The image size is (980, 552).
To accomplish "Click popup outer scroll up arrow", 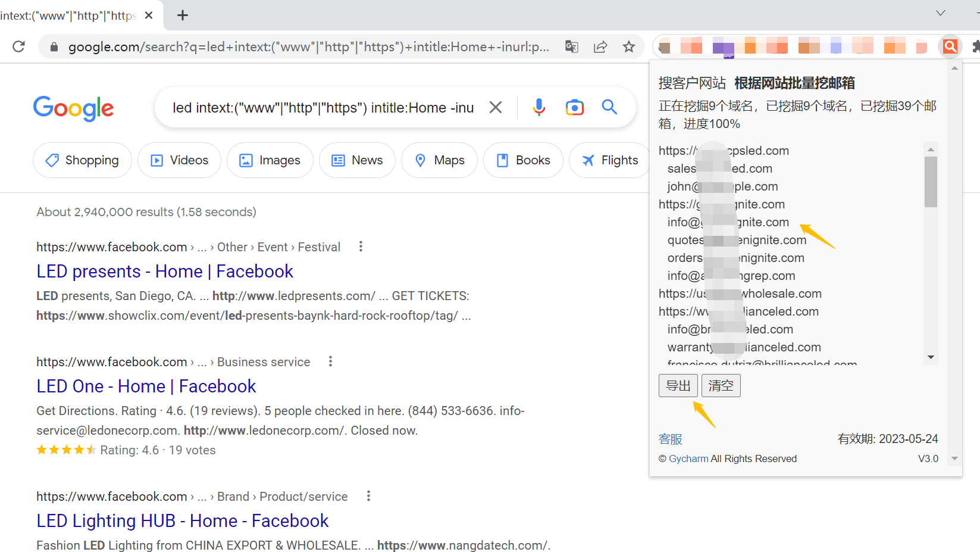I will click(955, 68).
